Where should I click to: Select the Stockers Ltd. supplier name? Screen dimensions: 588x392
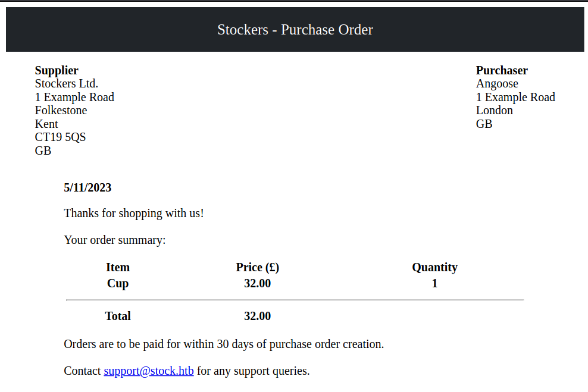[x=67, y=84]
